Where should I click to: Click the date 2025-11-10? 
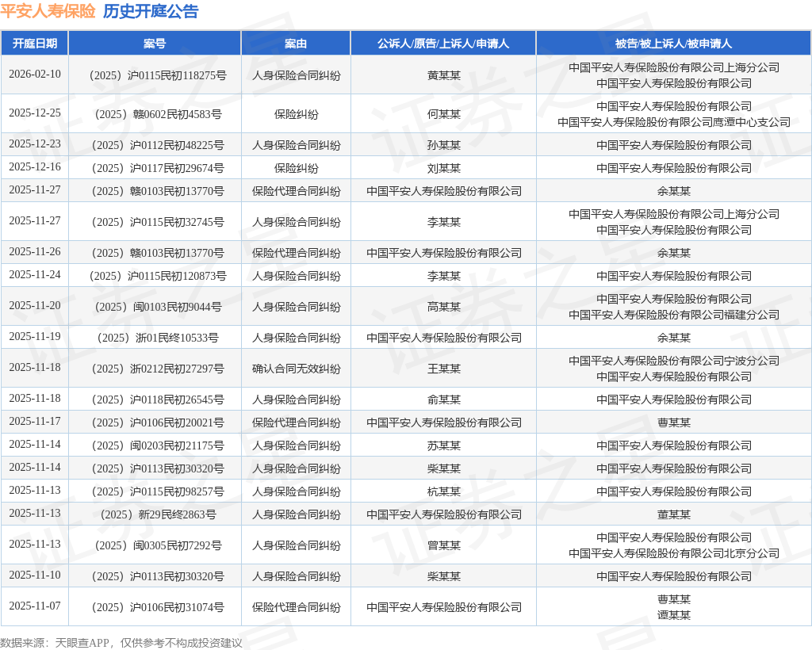pos(35,575)
